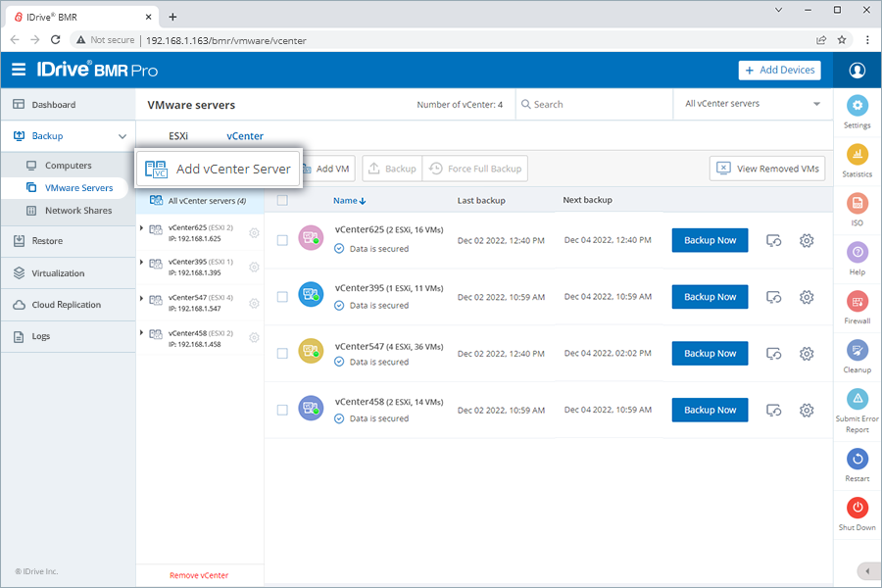882x588 pixels.
Task: Open Logs in the sidebar
Action: click(68, 336)
